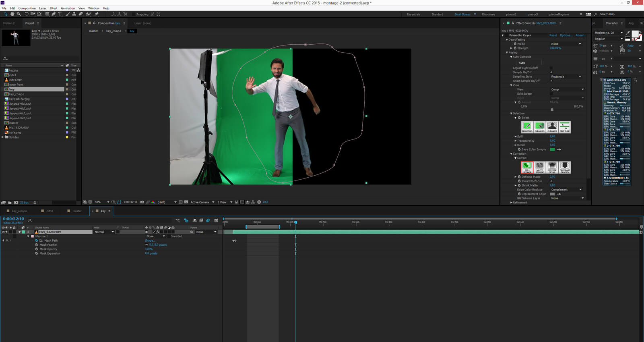Open the View Comp dropdown

pos(568,89)
